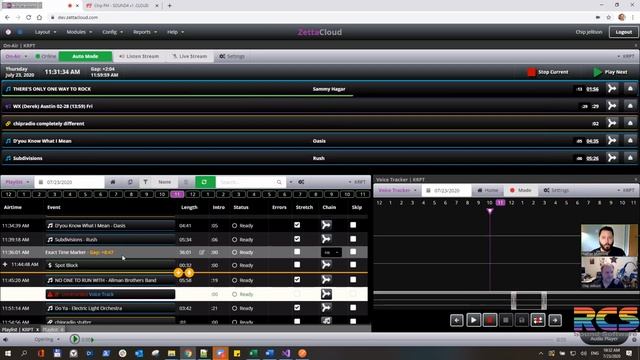
Task: Toggle Stretch checkbox for Subdivisions - Rush
Action: tap(297, 239)
